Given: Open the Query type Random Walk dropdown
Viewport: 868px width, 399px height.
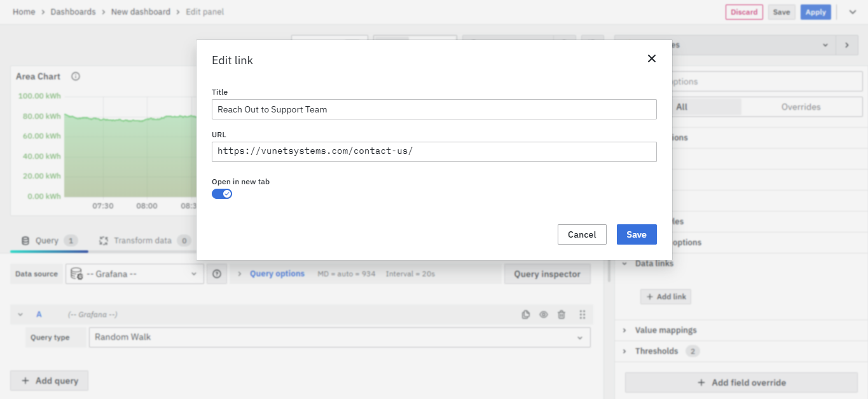Looking at the screenshot, I should 339,337.
